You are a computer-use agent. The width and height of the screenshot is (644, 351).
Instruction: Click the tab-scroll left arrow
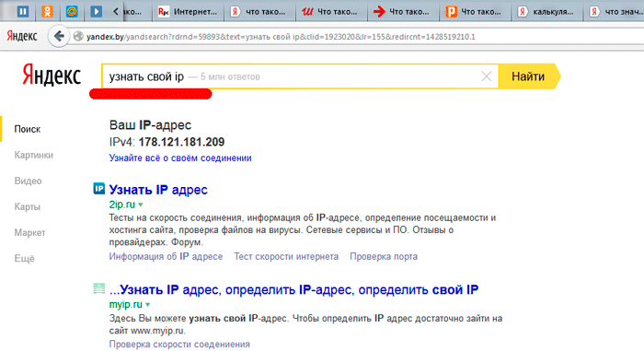pyautogui.click(x=116, y=12)
